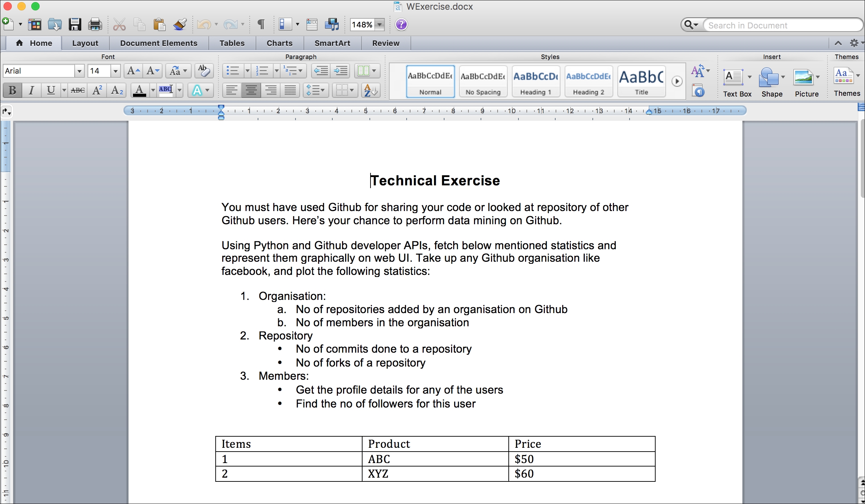This screenshot has width=865, height=504.
Task: Open the font size 14 dropdown
Action: pos(116,71)
